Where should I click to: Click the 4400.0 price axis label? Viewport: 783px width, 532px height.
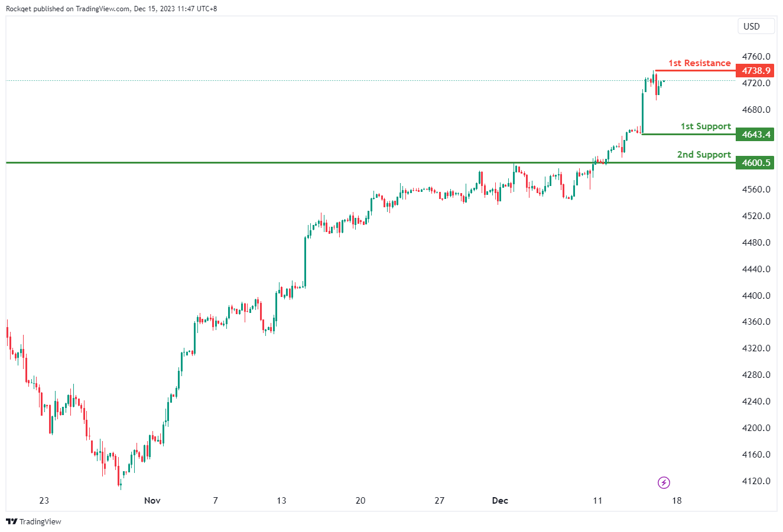756,296
